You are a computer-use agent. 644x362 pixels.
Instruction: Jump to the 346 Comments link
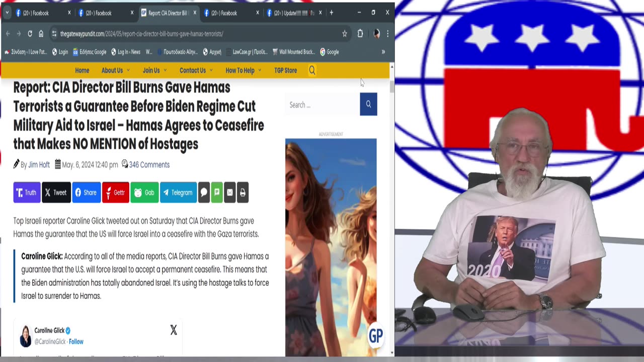pyautogui.click(x=149, y=165)
